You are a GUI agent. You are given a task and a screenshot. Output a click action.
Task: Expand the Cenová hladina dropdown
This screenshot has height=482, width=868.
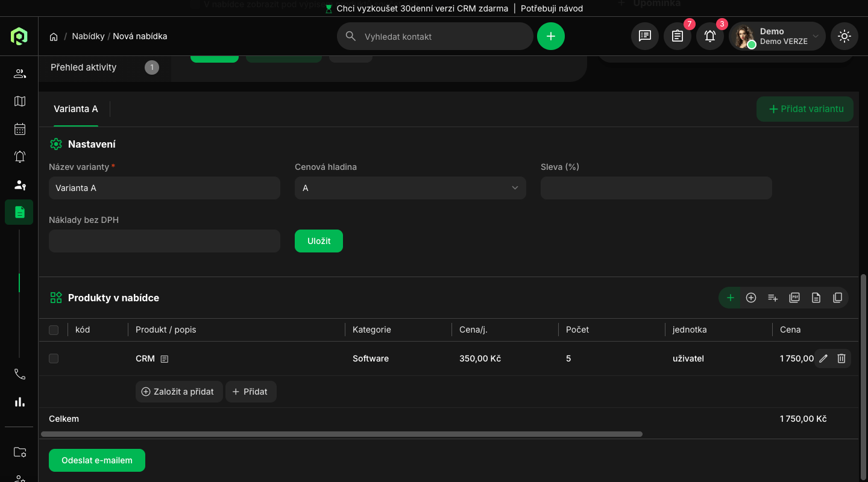[410, 188]
